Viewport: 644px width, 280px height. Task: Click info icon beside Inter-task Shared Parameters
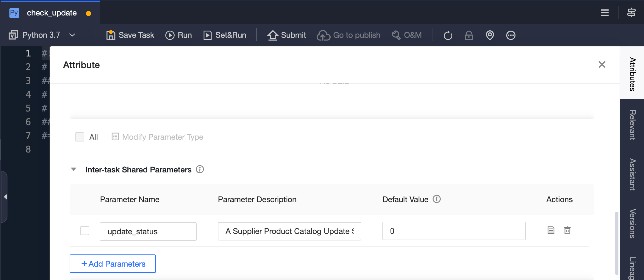pyautogui.click(x=200, y=169)
